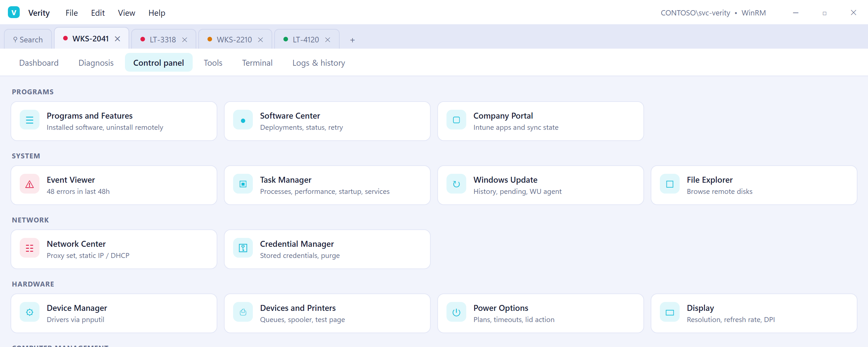The width and height of the screenshot is (868, 347).
Task: Open File Explorer title
Action: (x=710, y=179)
